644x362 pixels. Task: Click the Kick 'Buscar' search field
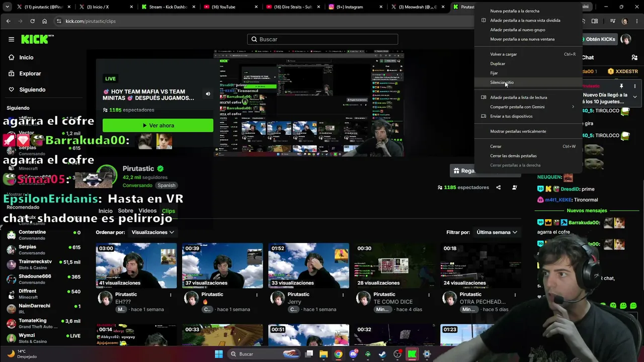[x=323, y=39]
